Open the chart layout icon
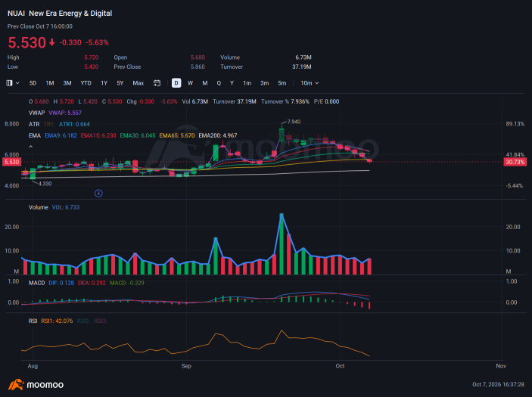 pyautogui.click(x=9, y=83)
